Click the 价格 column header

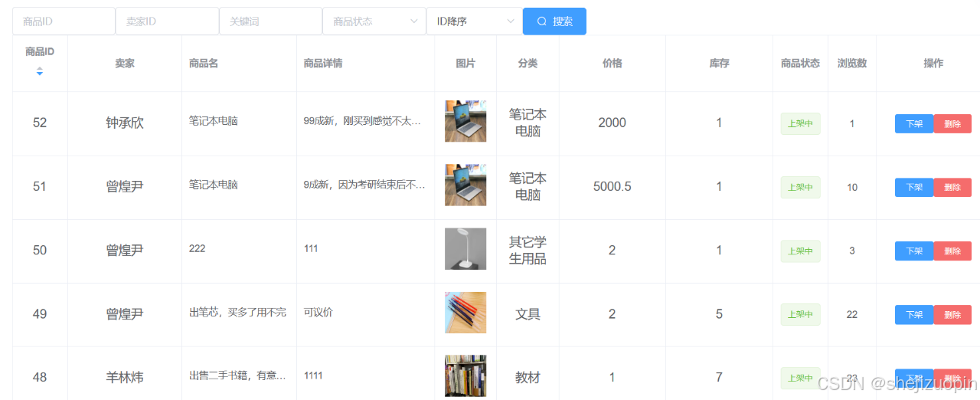[612, 64]
